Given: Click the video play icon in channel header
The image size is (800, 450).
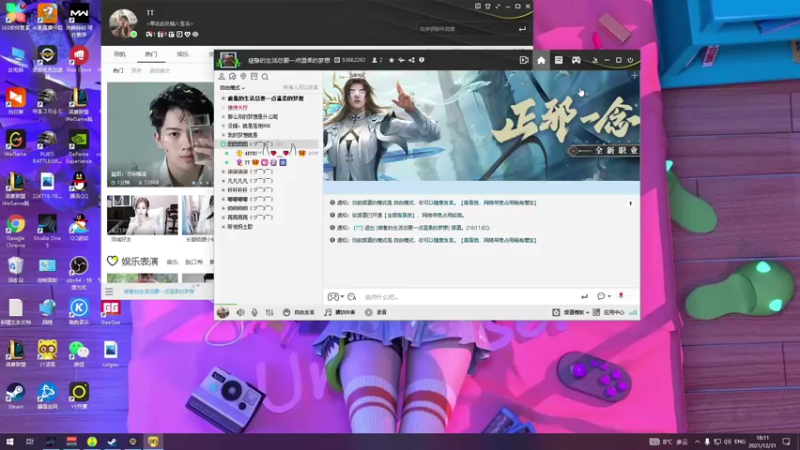Looking at the screenshot, I should 524,60.
